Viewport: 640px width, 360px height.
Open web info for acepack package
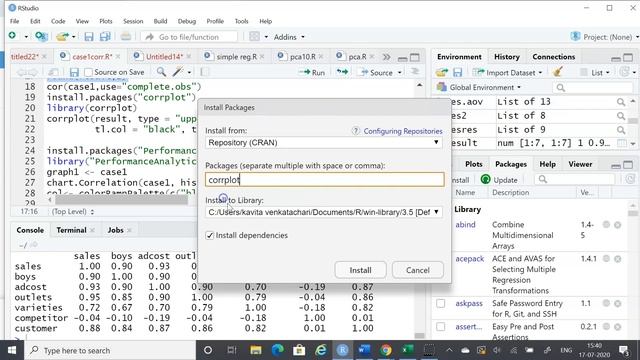click(606, 258)
